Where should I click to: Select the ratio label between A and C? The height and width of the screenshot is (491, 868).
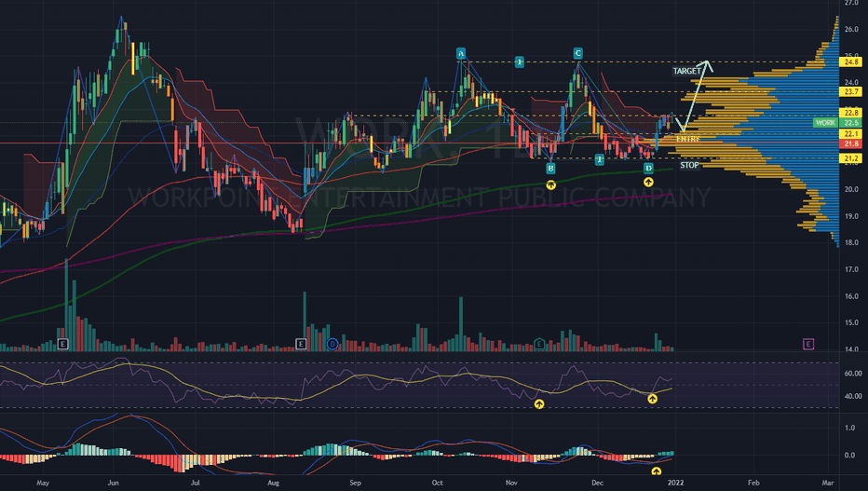pyautogui.click(x=520, y=62)
